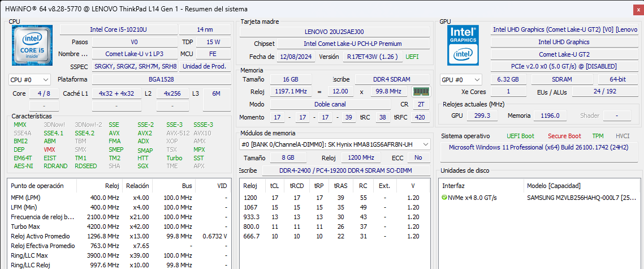Screen dimensions: 644x269
Task: Select the LENOVO 20U2SAEJ00 motherboard field
Action: 335,31
